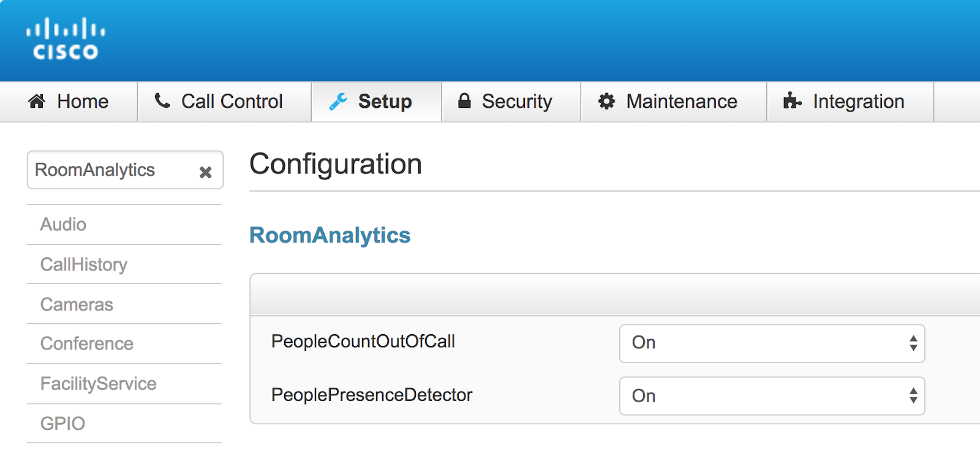Viewport: 980px width, 450px height.
Task: Click the Home house icon
Action: (37, 101)
